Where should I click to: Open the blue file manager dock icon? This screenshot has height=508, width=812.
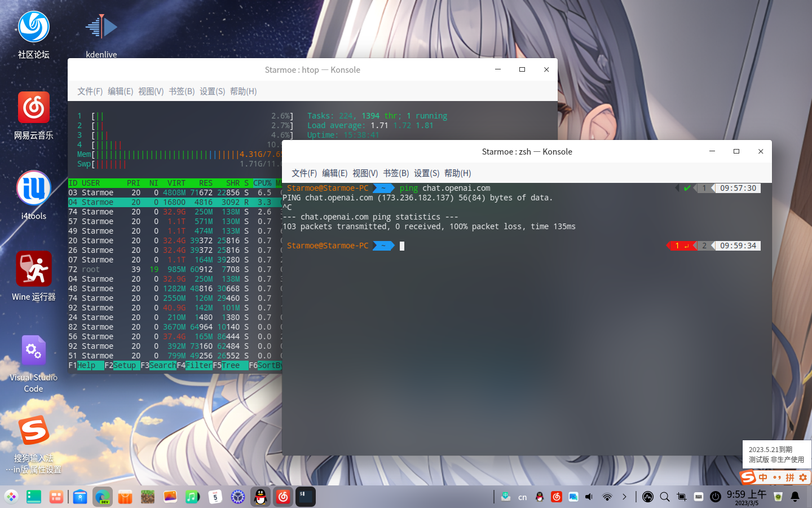pyautogui.click(x=80, y=497)
